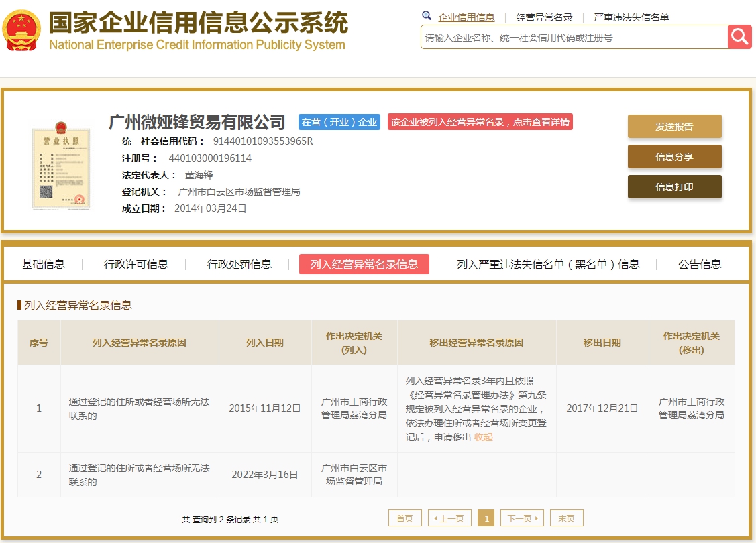The image size is (756, 543).
Task: Click row 1 listing reason text
Action: tap(140, 408)
